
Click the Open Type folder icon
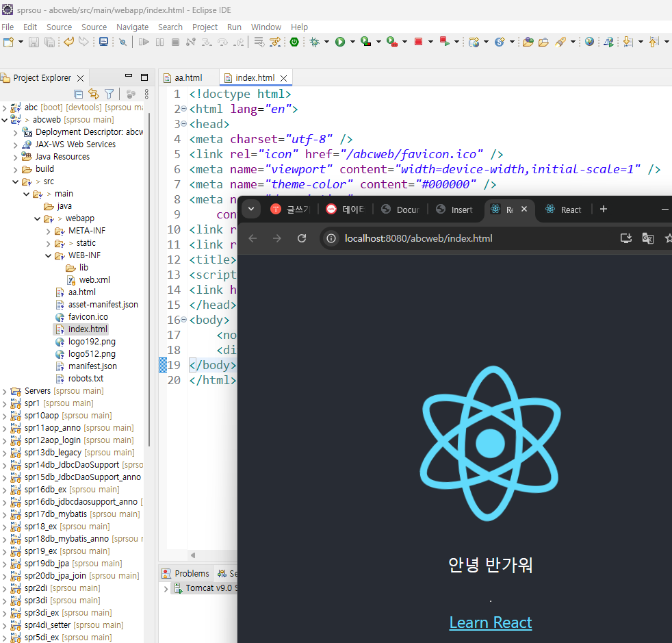(528, 42)
